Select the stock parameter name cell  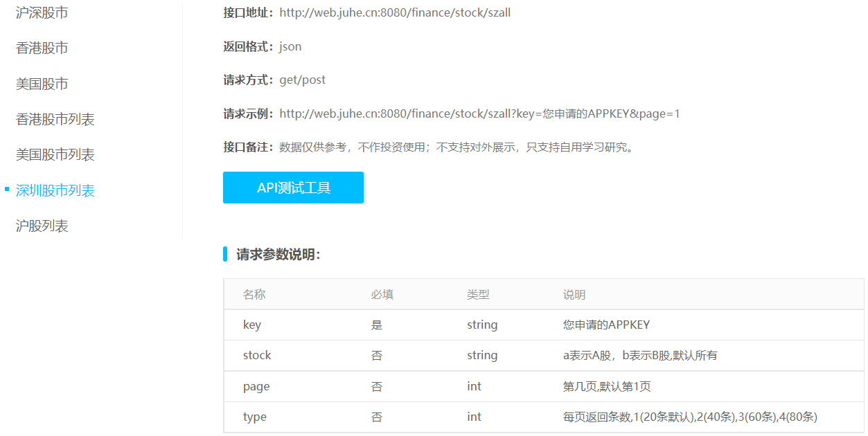point(257,355)
